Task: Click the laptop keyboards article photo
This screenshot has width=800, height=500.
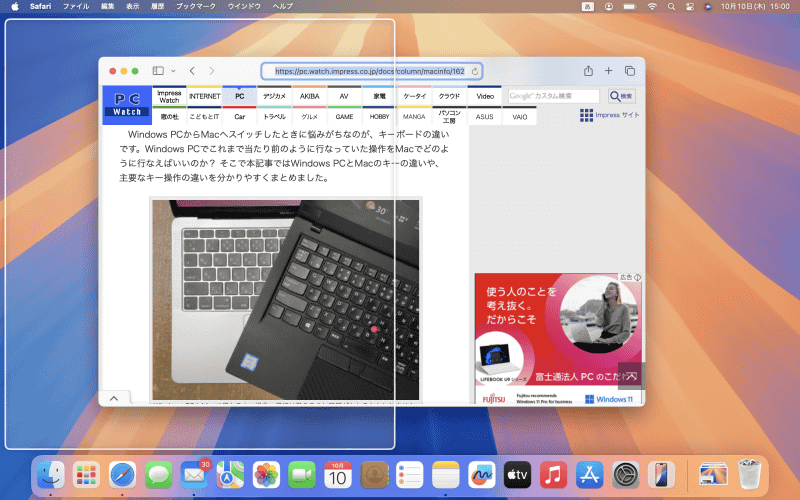Action: pyautogui.click(x=286, y=299)
